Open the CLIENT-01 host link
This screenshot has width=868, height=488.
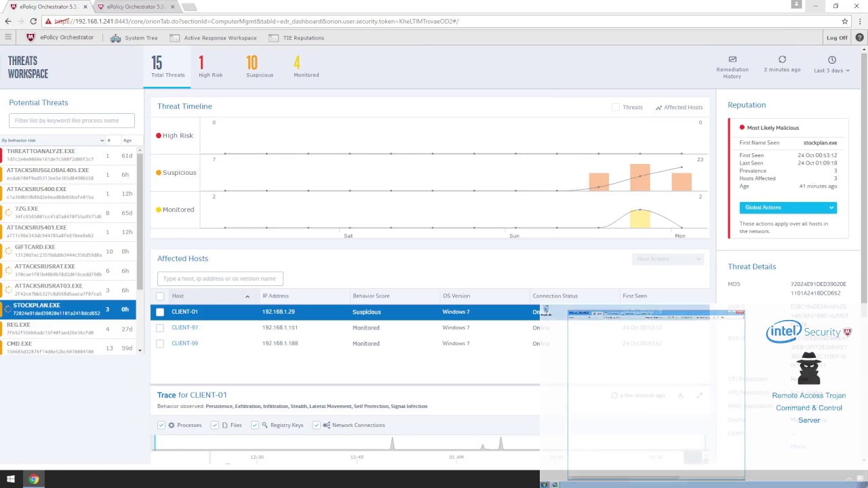[x=184, y=312]
